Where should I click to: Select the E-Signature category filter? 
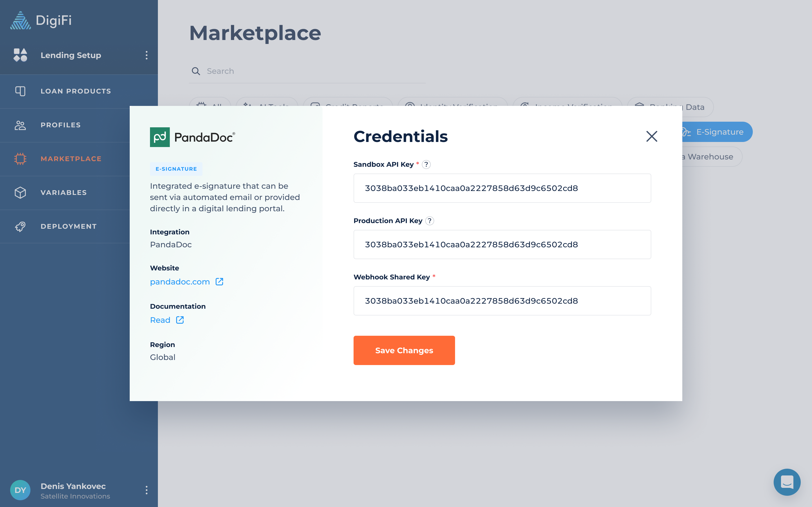click(x=720, y=132)
